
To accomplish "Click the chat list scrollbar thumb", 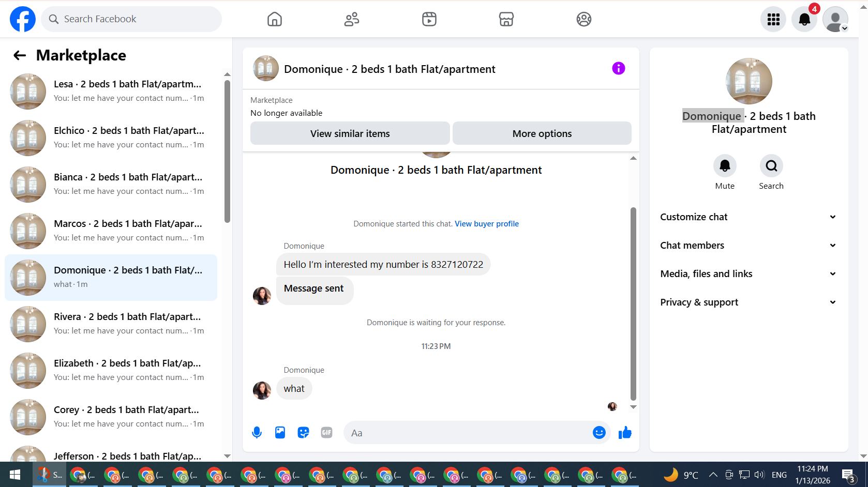I will tap(227, 151).
